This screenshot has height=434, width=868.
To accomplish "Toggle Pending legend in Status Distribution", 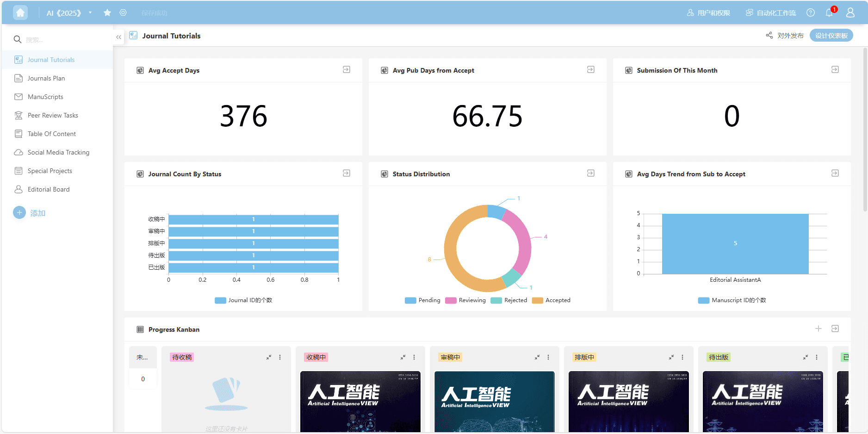I will 423,300.
